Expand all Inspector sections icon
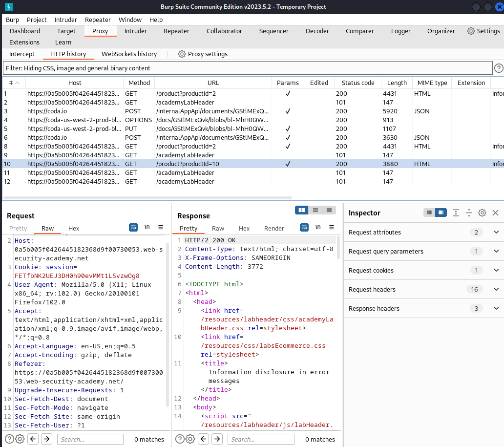This screenshot has width=504, height=447. click(456, 213)
